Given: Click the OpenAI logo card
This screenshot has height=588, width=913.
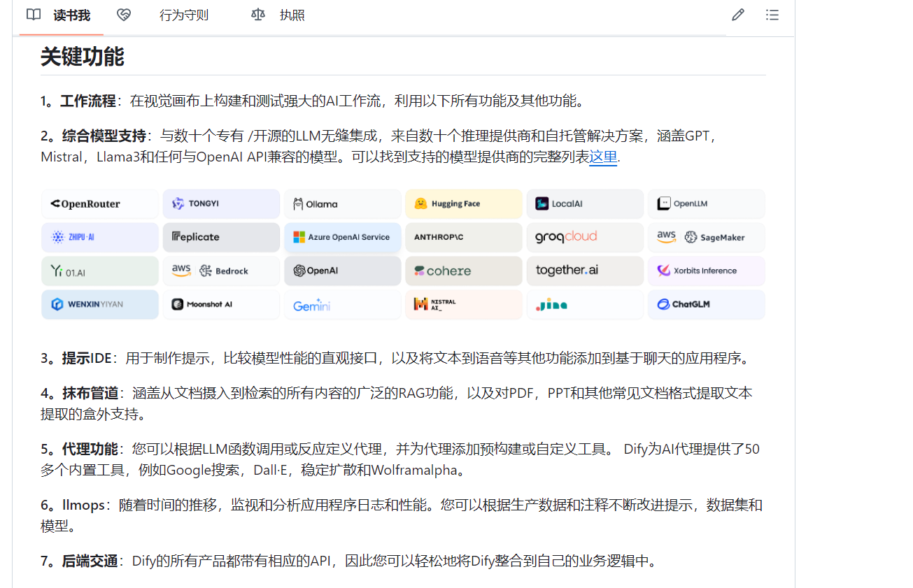Looking at the screenshot, I should (342, 271).
